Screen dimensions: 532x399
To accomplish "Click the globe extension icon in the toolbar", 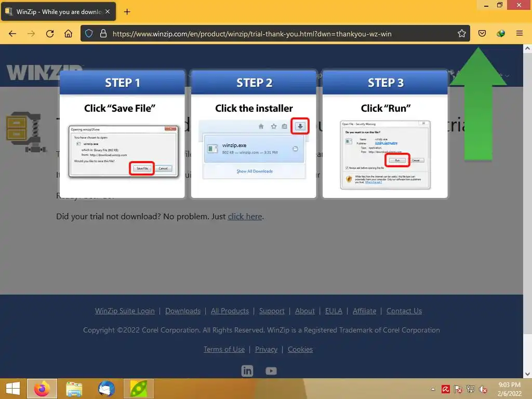I will [x=501, y=33].
